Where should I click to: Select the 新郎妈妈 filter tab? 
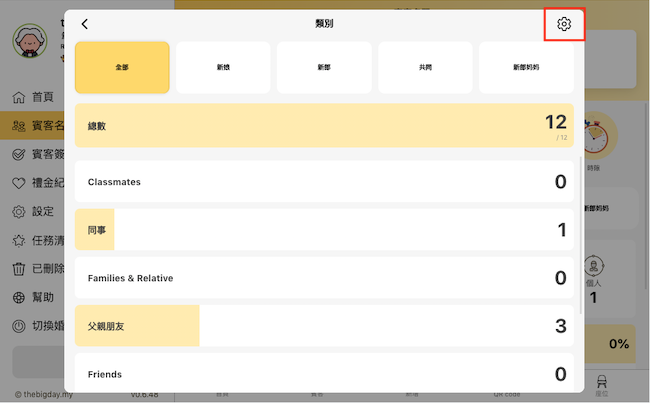(x=526, y=67)
